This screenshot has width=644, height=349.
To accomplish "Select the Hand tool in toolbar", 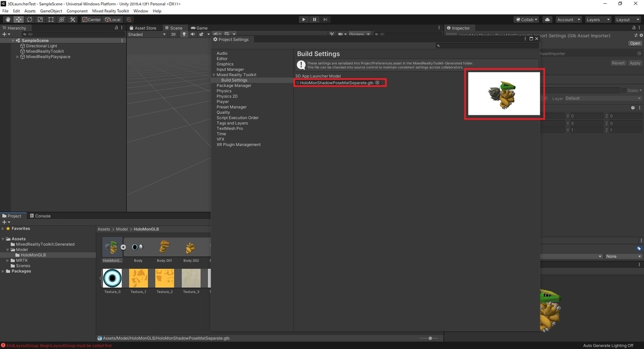I will point(8,19).
